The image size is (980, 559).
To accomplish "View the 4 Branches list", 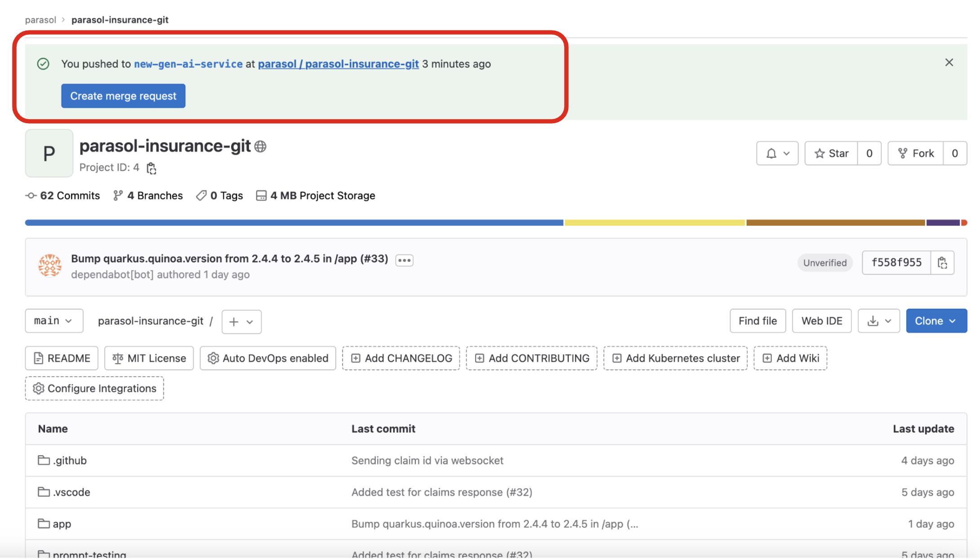I will pos(148,195).
